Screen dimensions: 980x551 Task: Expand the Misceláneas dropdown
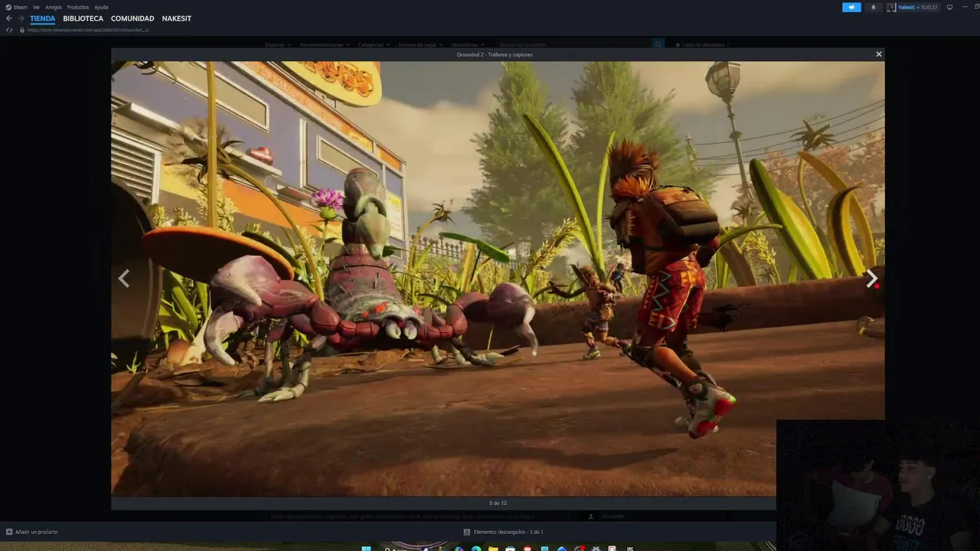[468, 45]
